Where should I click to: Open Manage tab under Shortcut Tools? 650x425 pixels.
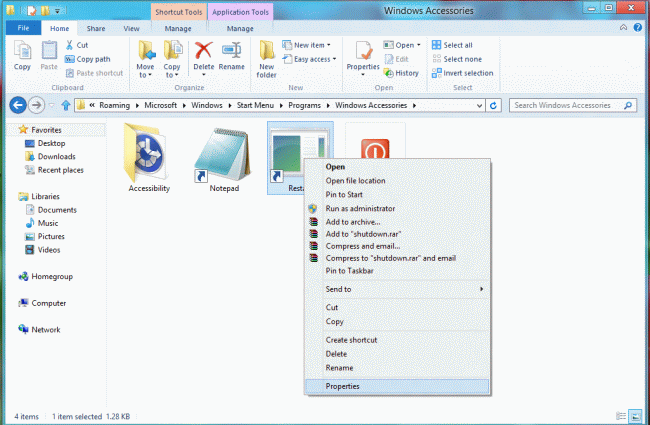[x=178, y=28]
